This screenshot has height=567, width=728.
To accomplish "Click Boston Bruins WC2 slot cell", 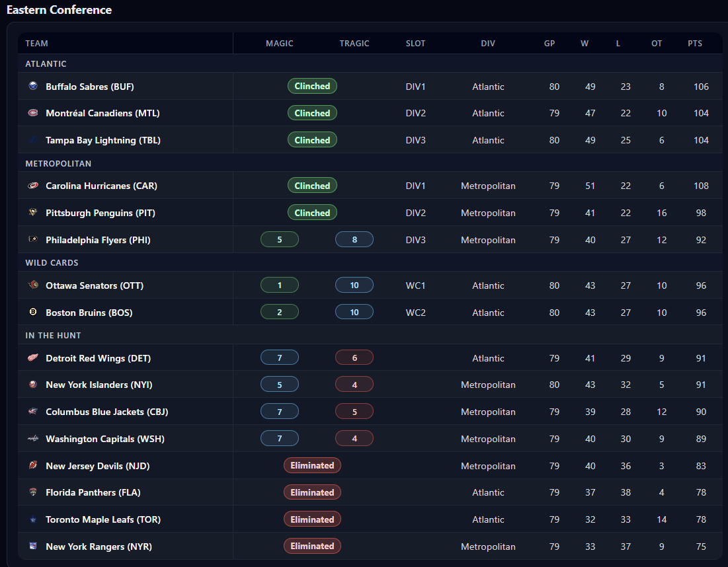I will tap(415, 313).
